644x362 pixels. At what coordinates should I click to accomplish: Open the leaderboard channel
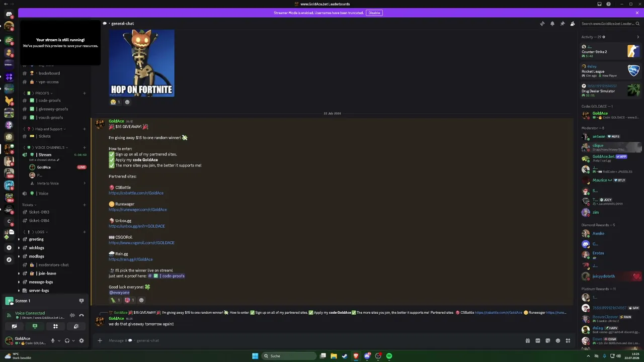click(54, 73)
